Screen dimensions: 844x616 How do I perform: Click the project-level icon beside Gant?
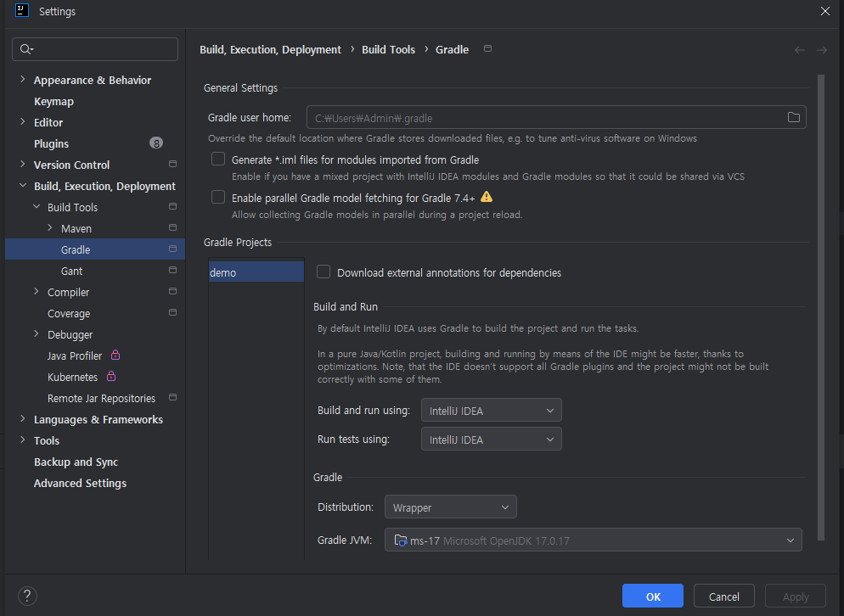click(172, 270)
